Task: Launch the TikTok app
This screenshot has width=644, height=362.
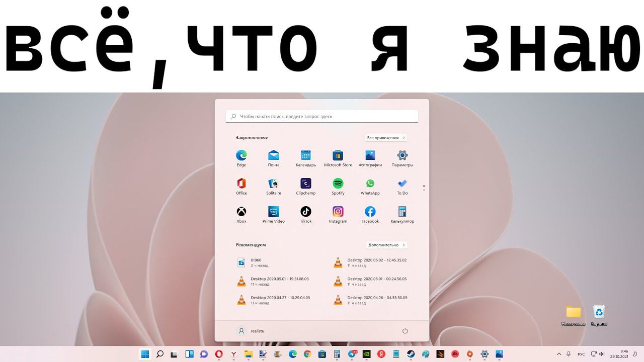Action: point(306,214)
